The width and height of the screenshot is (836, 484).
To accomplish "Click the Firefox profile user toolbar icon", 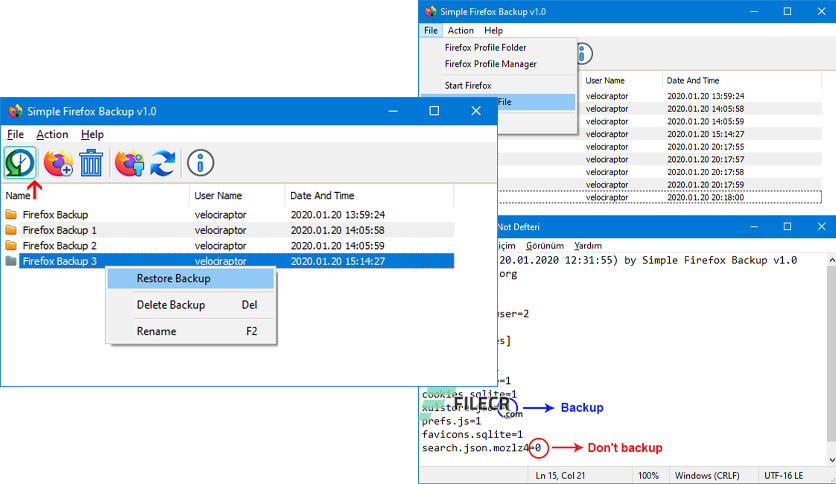I will 130,163.
